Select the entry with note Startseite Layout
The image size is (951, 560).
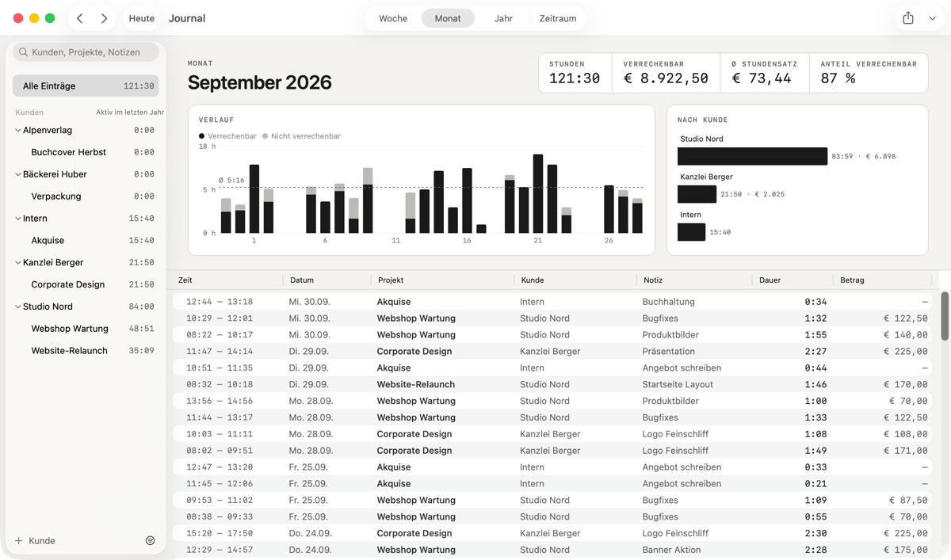pos(552,385)
